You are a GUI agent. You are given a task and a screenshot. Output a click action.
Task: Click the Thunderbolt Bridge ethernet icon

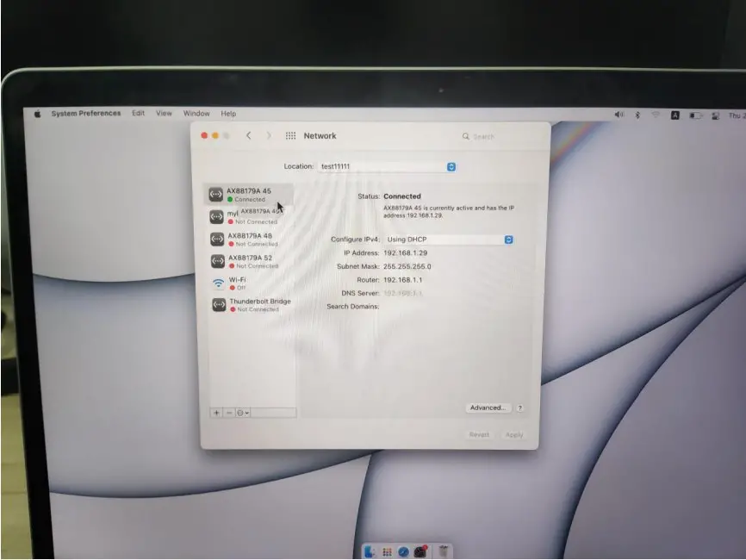coord(219,304)
